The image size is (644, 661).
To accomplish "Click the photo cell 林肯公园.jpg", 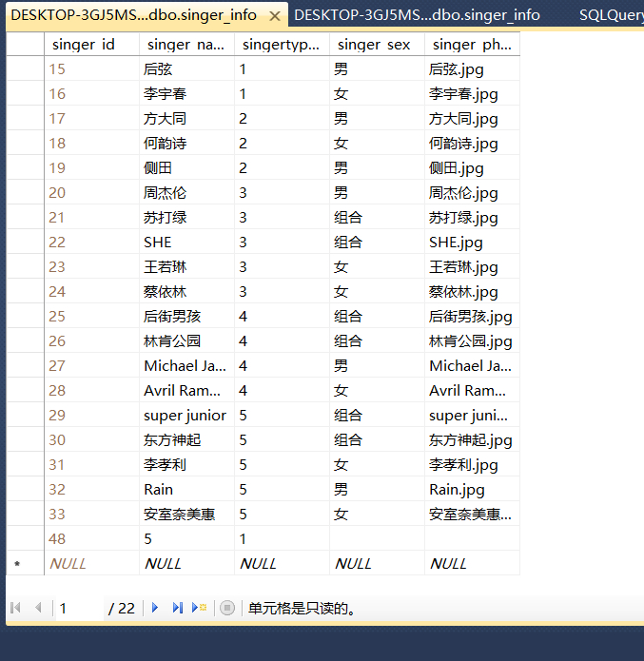I will (473, 341).
